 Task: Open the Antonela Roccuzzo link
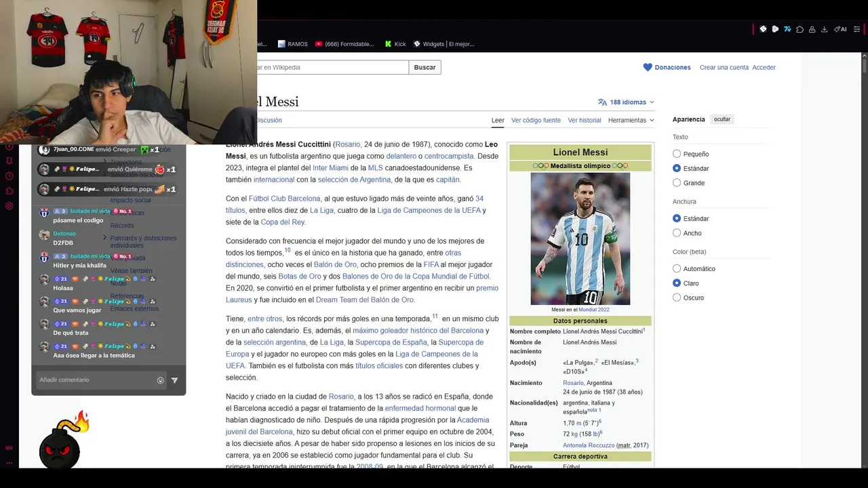(589, 445)
